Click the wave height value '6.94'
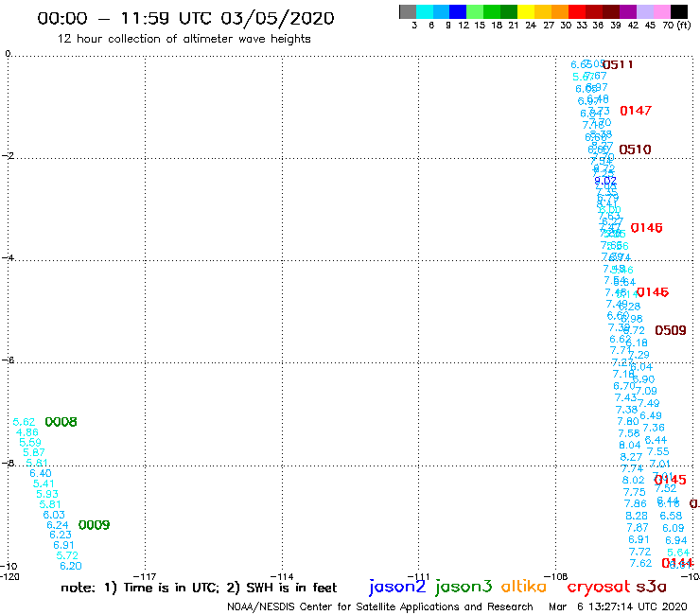Viewport: 700px width, 615px height. pyautogui.click(x=676, y=540)
